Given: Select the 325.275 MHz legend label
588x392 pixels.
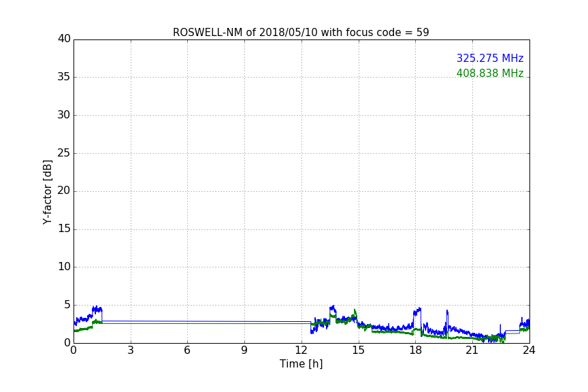Looking at the screenshot, I should pos(490,58).
